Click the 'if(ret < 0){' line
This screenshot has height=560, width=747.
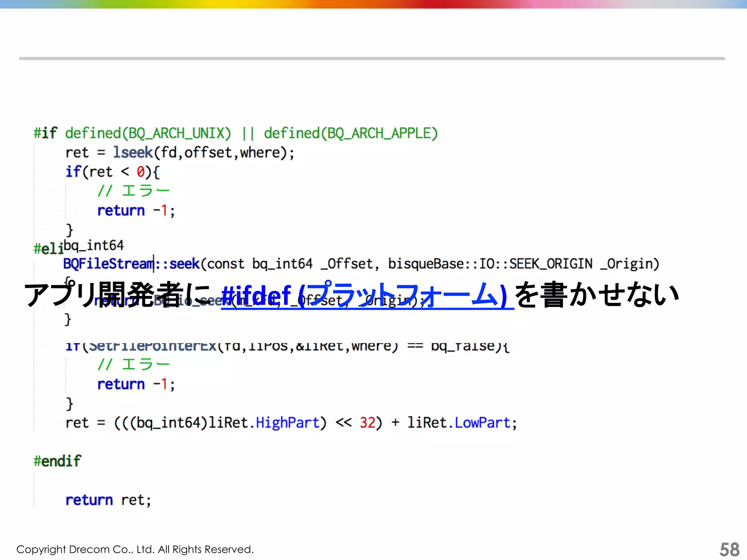click(x=113, y=172)
